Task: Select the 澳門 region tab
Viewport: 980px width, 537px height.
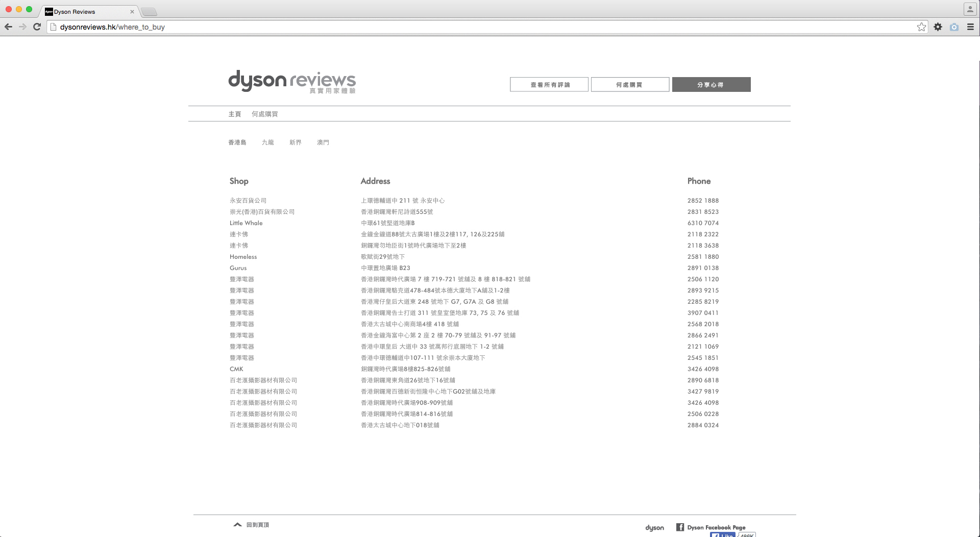Action: coord(323,142)
